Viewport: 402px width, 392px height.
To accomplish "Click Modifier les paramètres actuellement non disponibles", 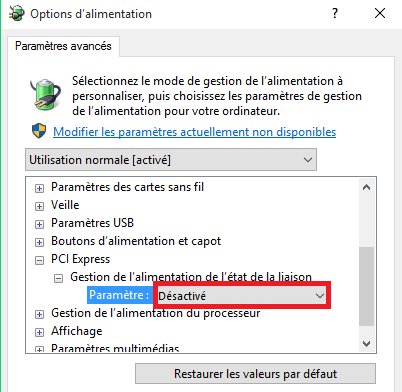I will tap(195, 132).
